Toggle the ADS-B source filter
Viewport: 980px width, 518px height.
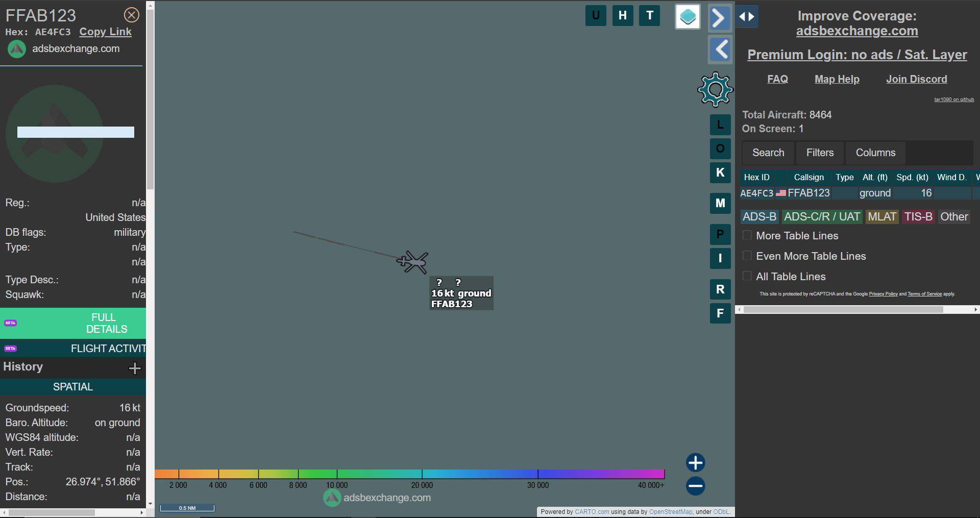[759, 217]
